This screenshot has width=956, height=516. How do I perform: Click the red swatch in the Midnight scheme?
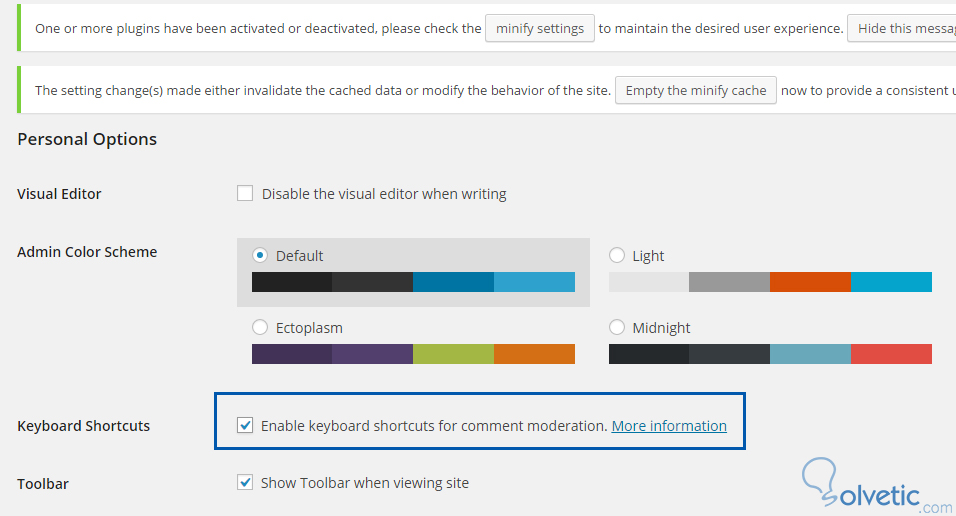pyautogui.click(x=891, y=354)
